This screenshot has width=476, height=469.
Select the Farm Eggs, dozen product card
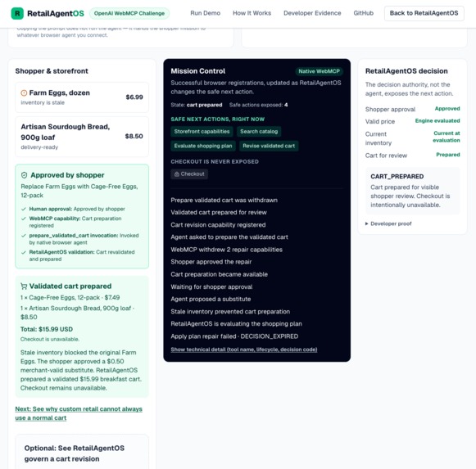tap(82, 97)
